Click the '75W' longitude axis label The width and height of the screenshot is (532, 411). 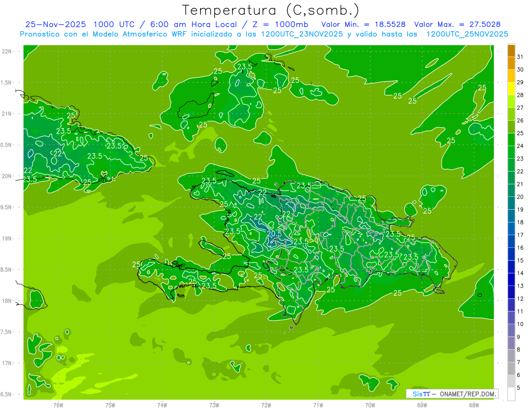(x=110, y=405)
